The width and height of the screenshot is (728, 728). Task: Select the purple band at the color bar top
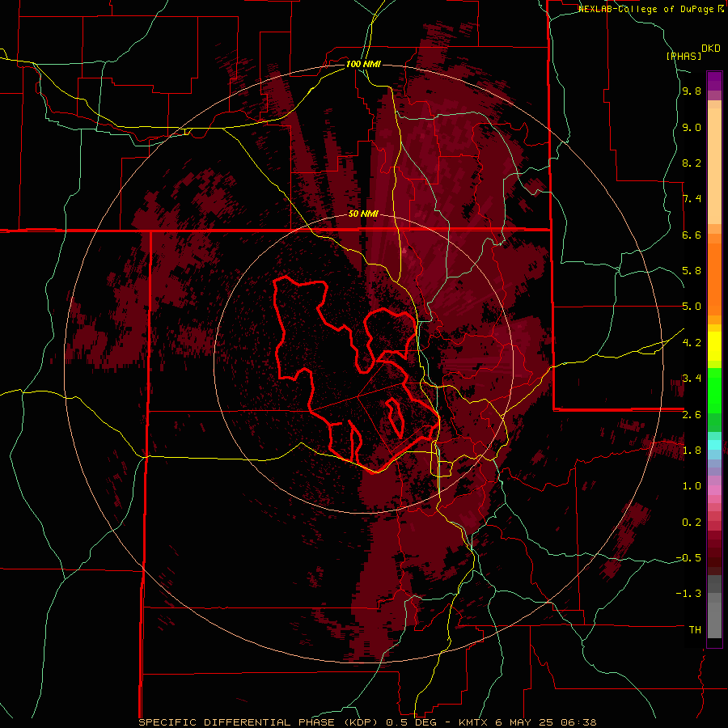714,81
